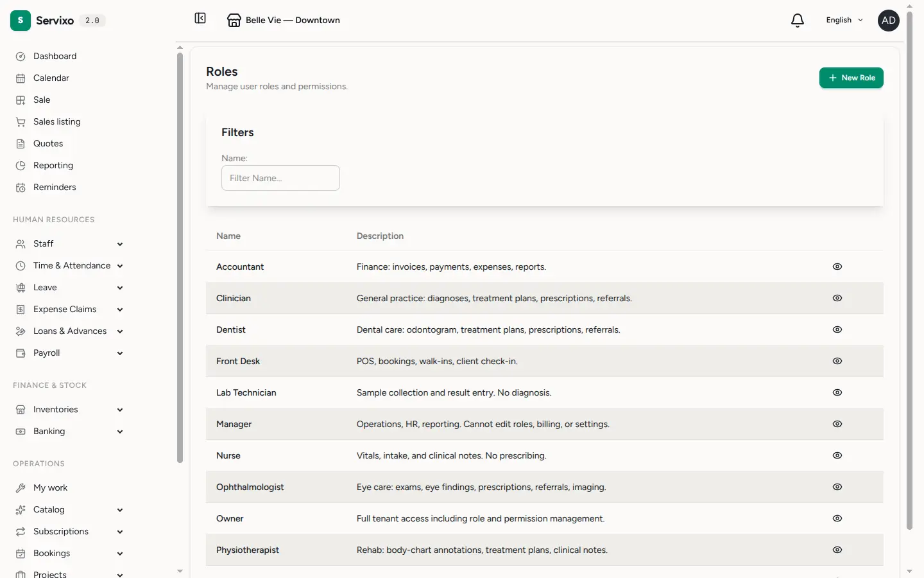Click the store icon beside Belle Vie
This screenshot has width=924, height=578.
[234, 21]
